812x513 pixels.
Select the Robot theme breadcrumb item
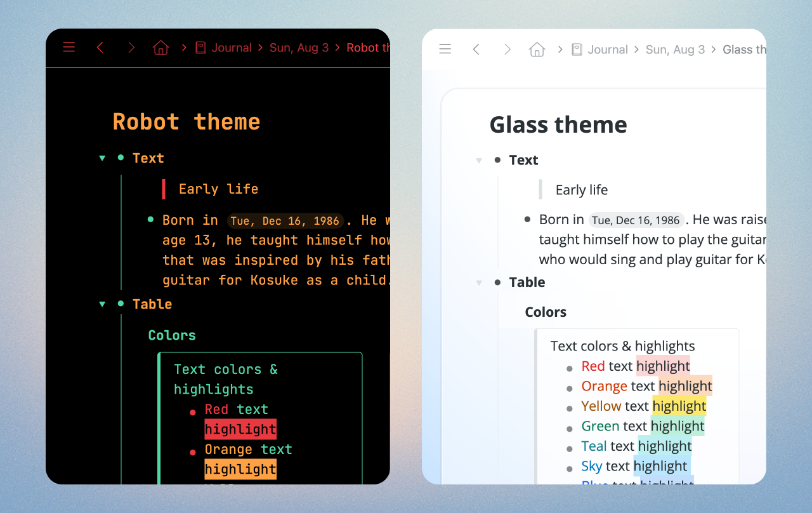(x=368, y=47)
